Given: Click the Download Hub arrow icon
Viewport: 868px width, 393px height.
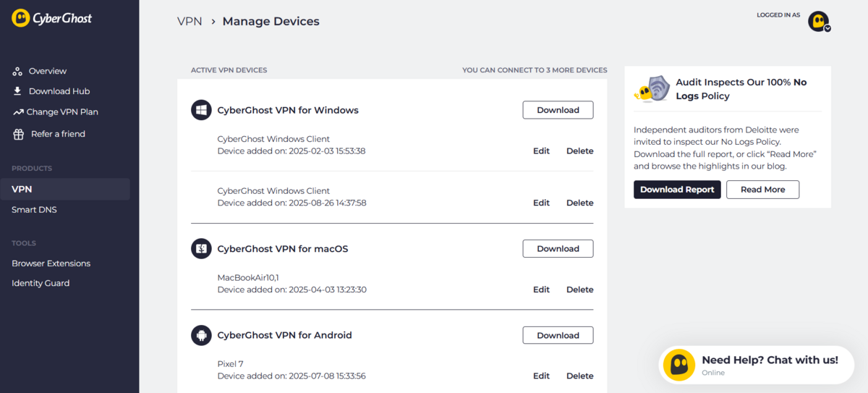Looking at the screenshot, I should tap(17, 91).
